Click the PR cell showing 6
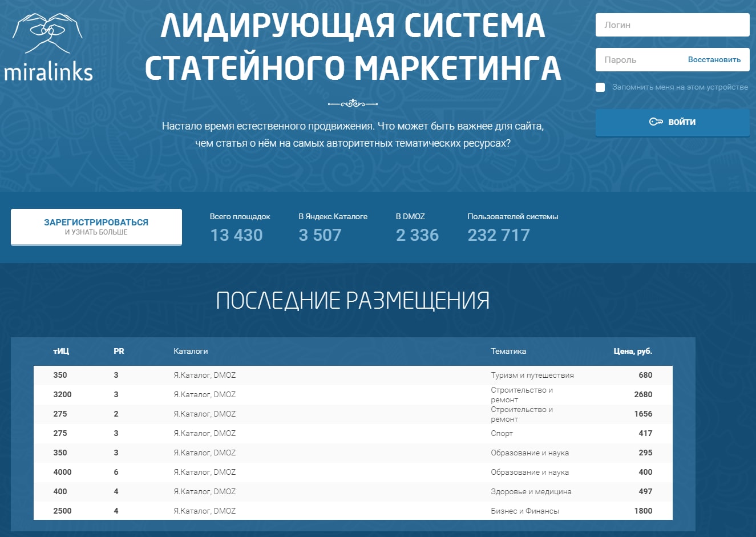Screen dimensions: 756x537 tap(116, 472)
